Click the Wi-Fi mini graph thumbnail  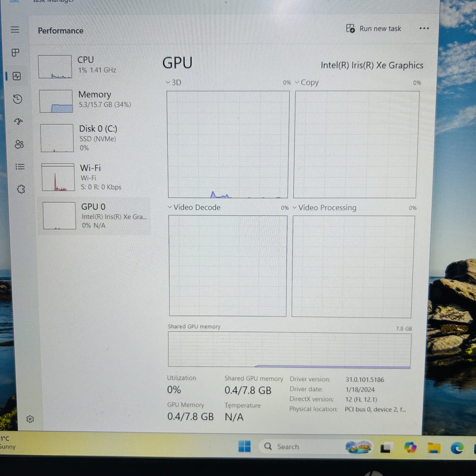[58, 177]
